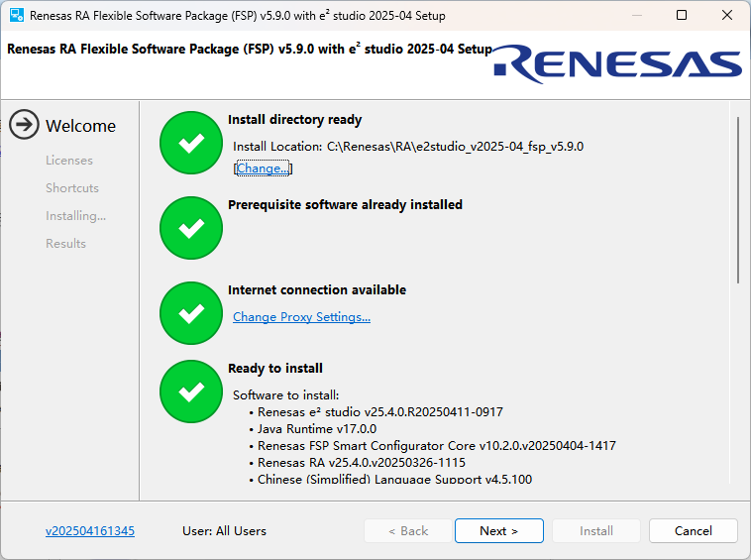Click the Welcome step arrow icon
This screenshot has height=560, width=751.
tap(24, 125)
